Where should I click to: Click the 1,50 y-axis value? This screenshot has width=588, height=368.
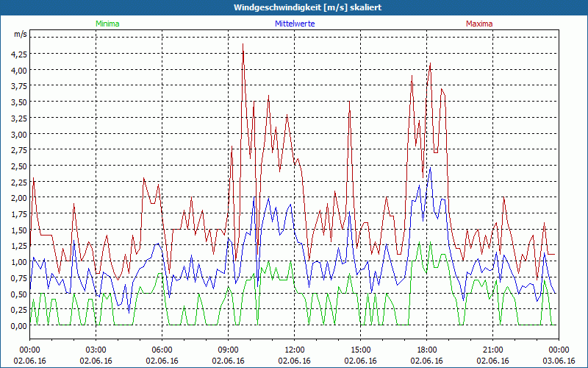[19, 230]
